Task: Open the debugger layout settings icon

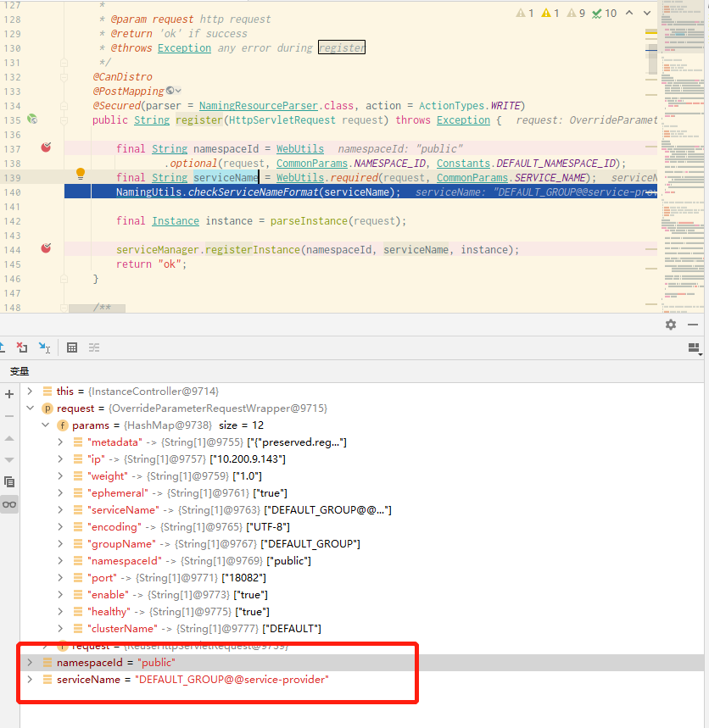Action: [x=694, y=348]
